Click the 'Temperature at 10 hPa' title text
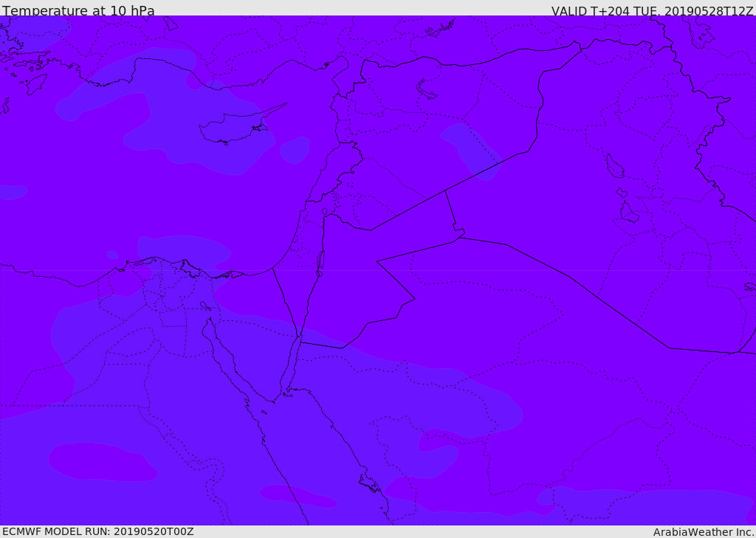756x538 pixels. (x=78, y=10)
